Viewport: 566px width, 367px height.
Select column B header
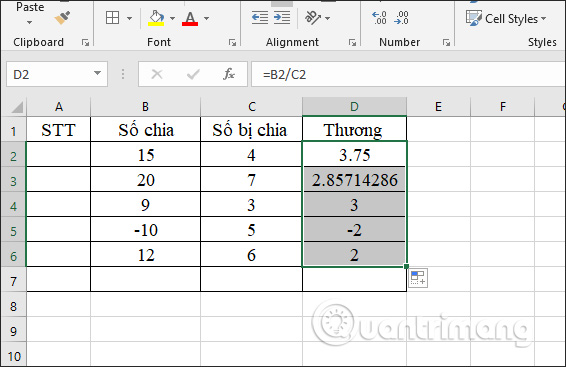pyautogui.click(x=145, y=107)
